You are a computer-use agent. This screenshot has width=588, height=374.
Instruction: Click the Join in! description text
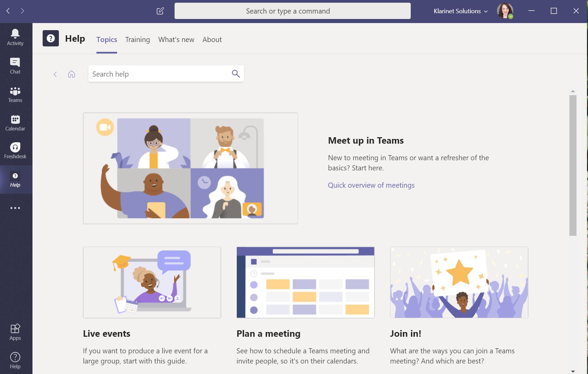pyautogui.click(x=452, y=356)
